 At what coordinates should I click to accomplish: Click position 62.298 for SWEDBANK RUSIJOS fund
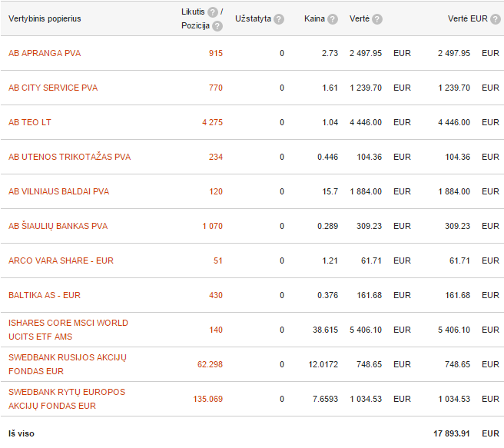[x=210, y=364]
